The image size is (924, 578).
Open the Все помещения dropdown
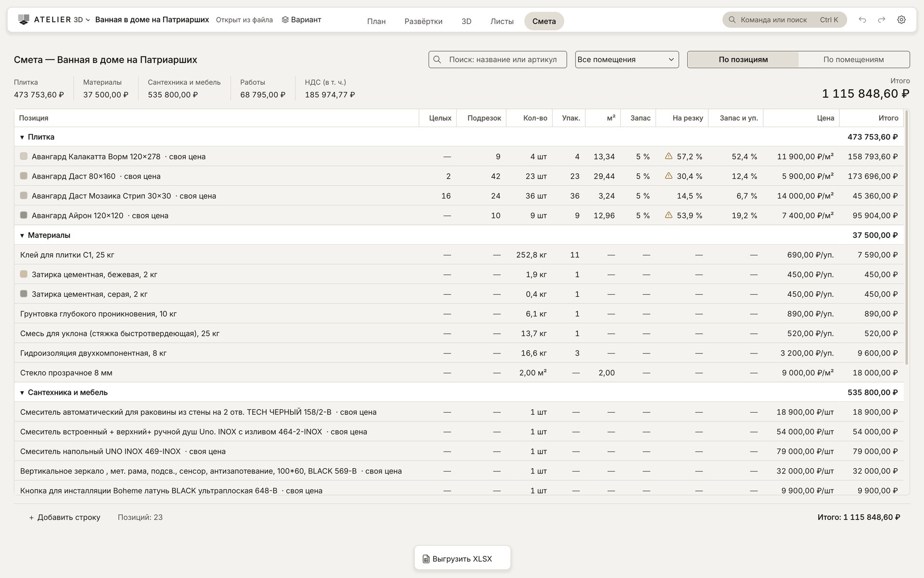627,59
